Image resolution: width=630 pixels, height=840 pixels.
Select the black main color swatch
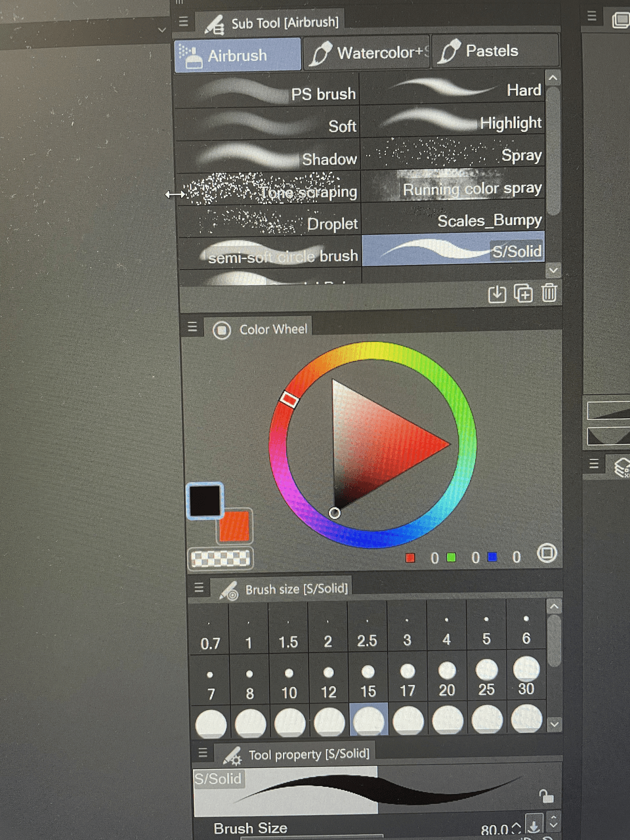205,501
